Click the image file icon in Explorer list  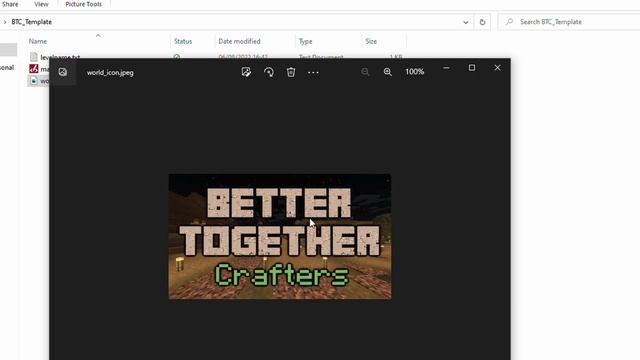coord(33,81)
